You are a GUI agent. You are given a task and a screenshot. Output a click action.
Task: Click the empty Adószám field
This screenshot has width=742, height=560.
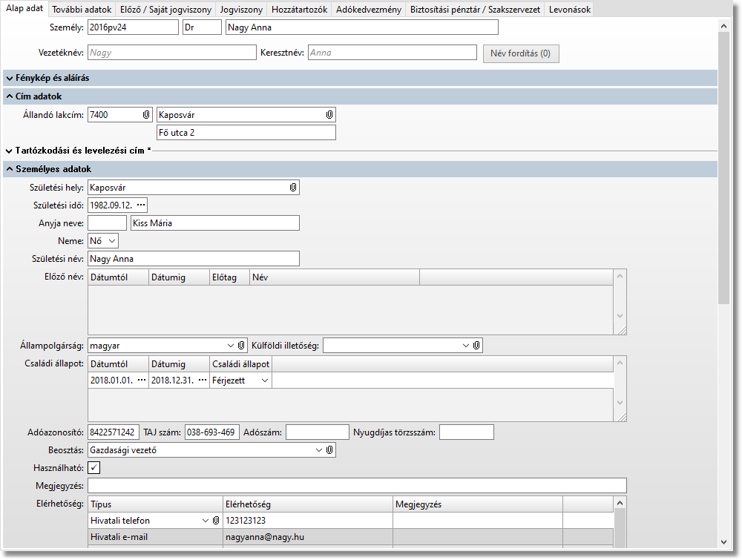(x=318, y=432)
